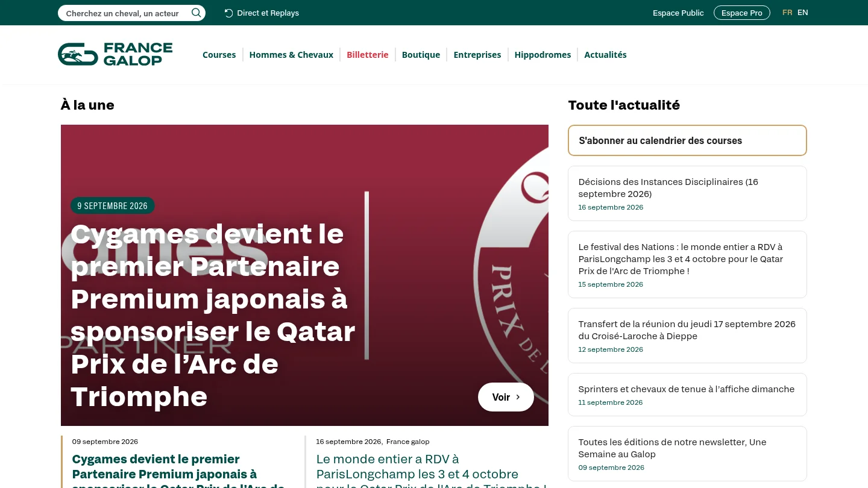Click the 12 septembre 2026 date in the news list

tap(611, 349)
